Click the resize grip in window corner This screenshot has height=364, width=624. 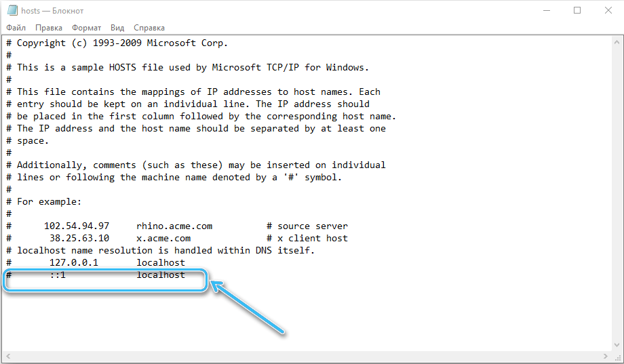point(617,357)
